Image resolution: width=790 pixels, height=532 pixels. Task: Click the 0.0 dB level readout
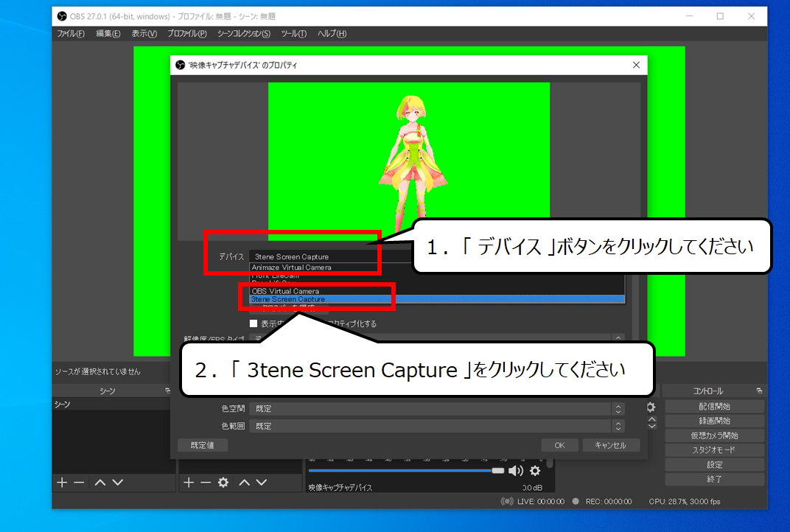point(532,488)
